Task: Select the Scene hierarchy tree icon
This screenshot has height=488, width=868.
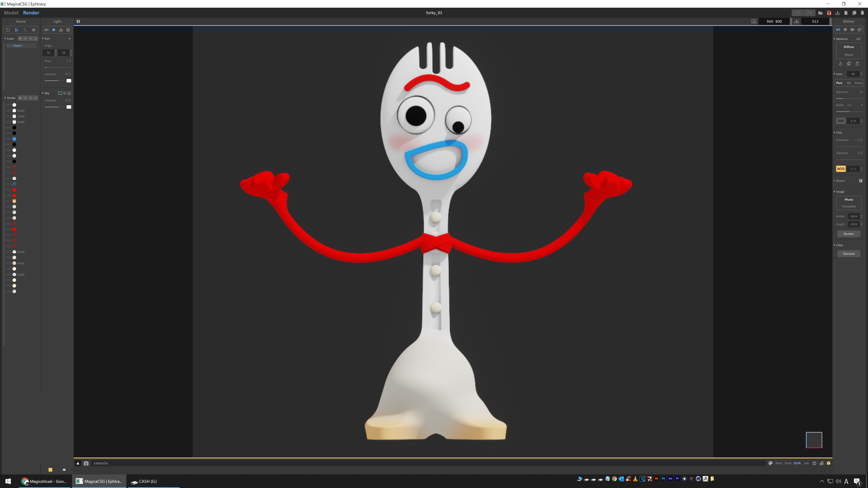Action: [x=16, y=30]
